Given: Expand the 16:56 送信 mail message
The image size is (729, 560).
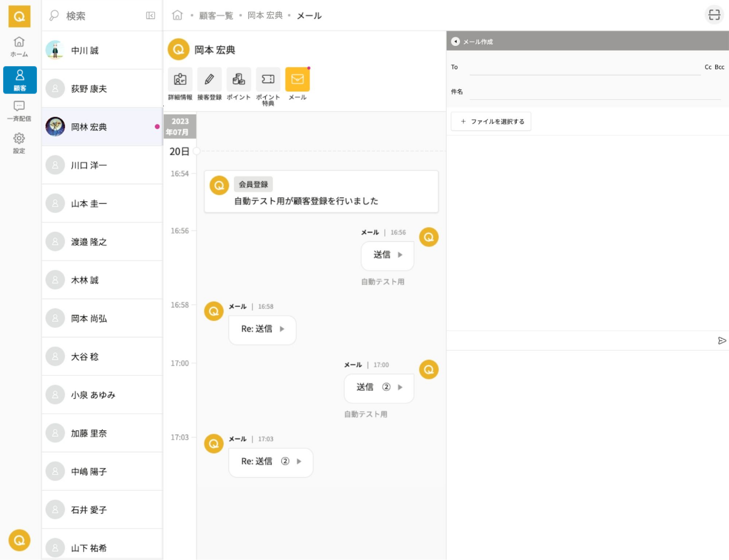Looking at the screenshot, I should click(x=387, y=255).
